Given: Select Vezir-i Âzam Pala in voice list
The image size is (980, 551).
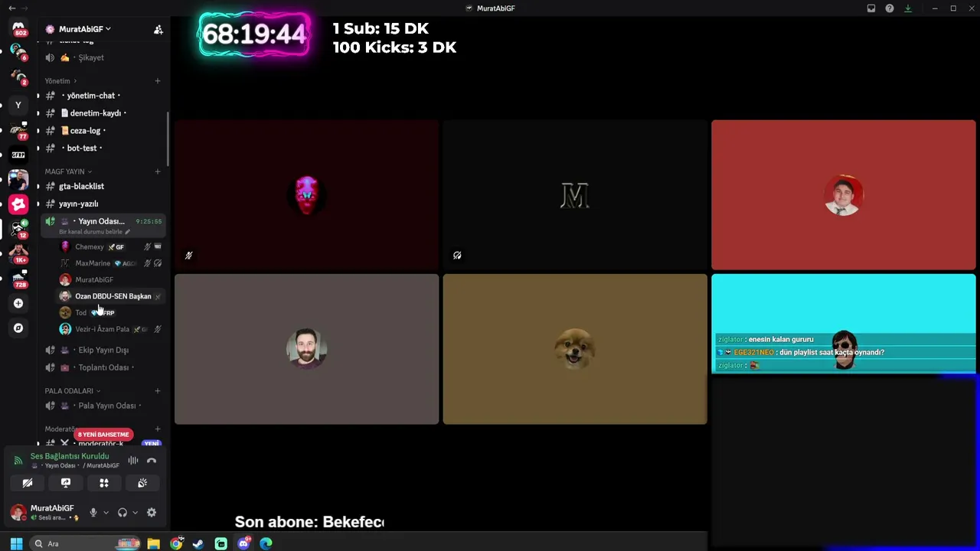Looking at the screenshot, I should click(x=111, y=329).
